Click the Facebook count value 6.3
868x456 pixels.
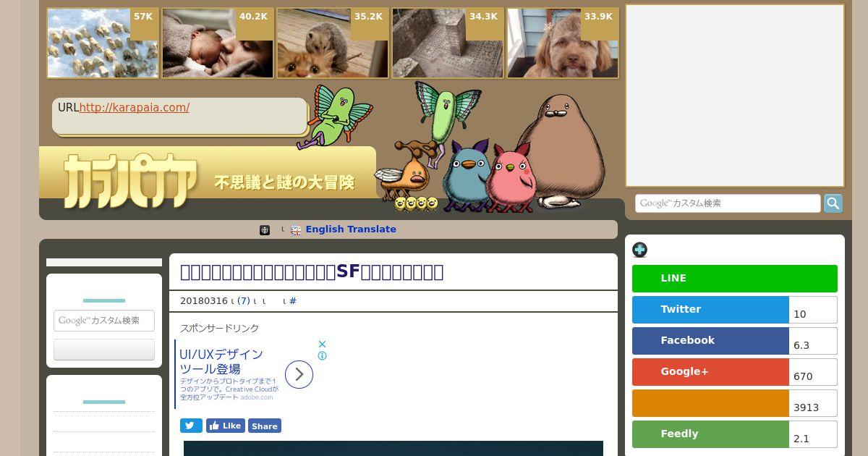coord(801,345)
